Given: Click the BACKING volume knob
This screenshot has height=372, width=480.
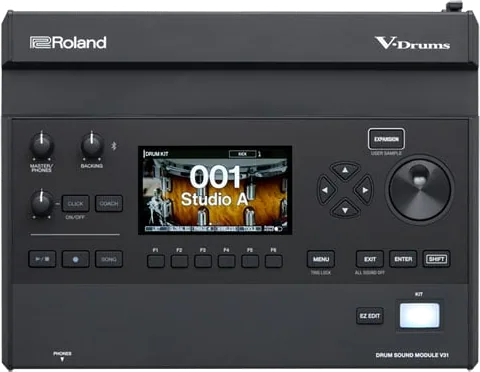Looking at the screenshot, I should point(92,146).
